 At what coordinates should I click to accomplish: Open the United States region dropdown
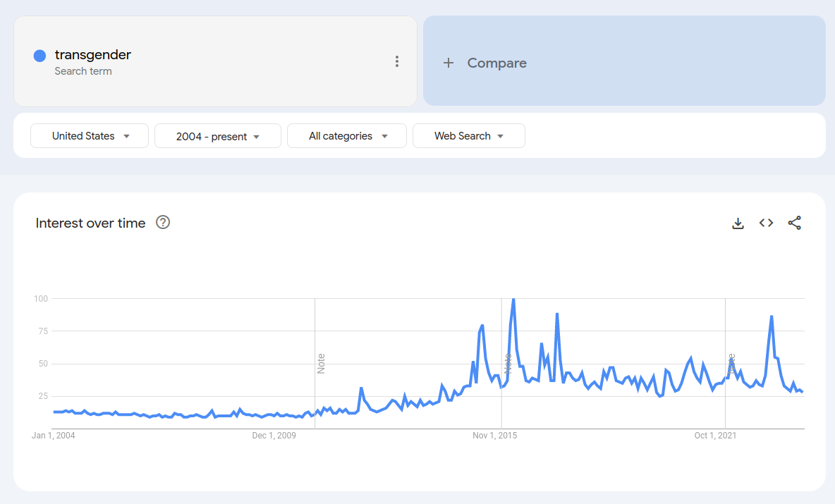(90, 136)
